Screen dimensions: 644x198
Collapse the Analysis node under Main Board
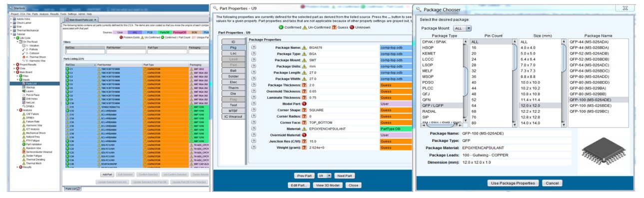click(x=18, y=110)
